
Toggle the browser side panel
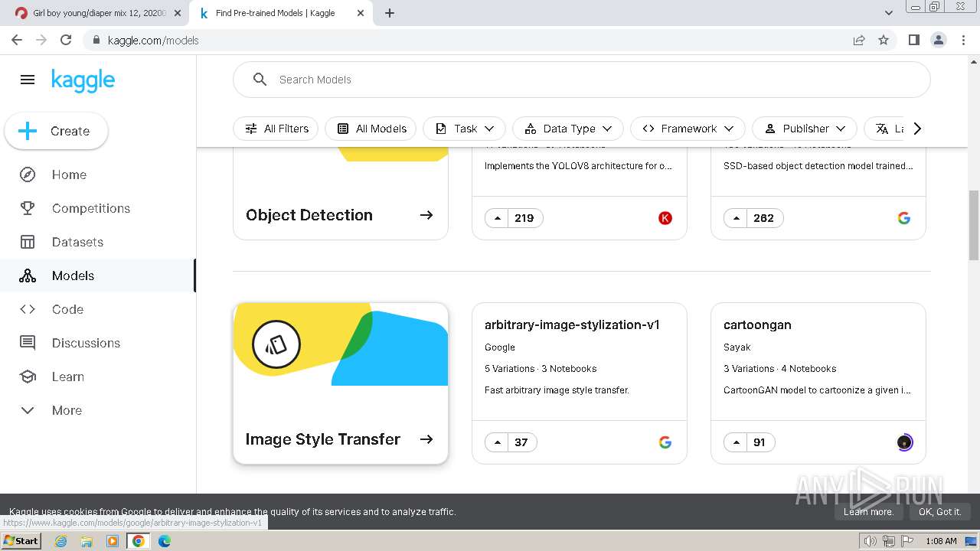[x=913, y=40]
